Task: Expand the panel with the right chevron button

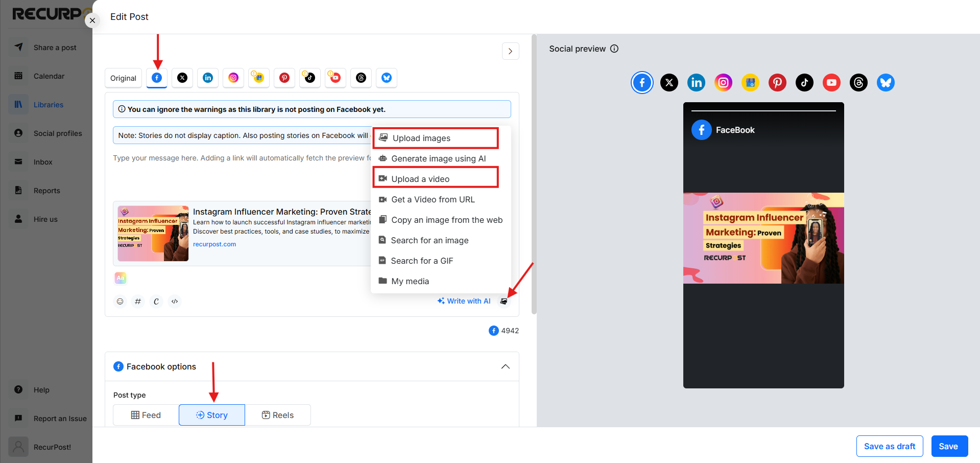Action: pos(510,51)
